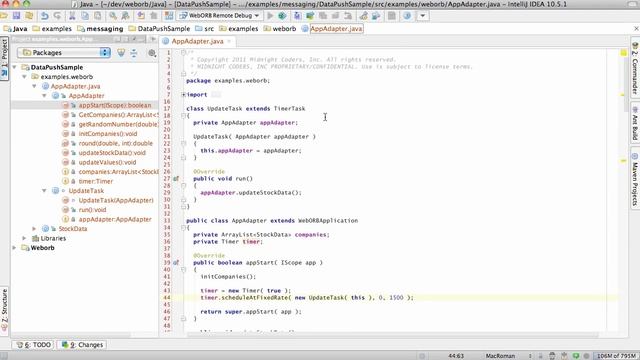Open the toolbar overflow dropdown arrow
640x360 pixels.
[x=422, y=16]
